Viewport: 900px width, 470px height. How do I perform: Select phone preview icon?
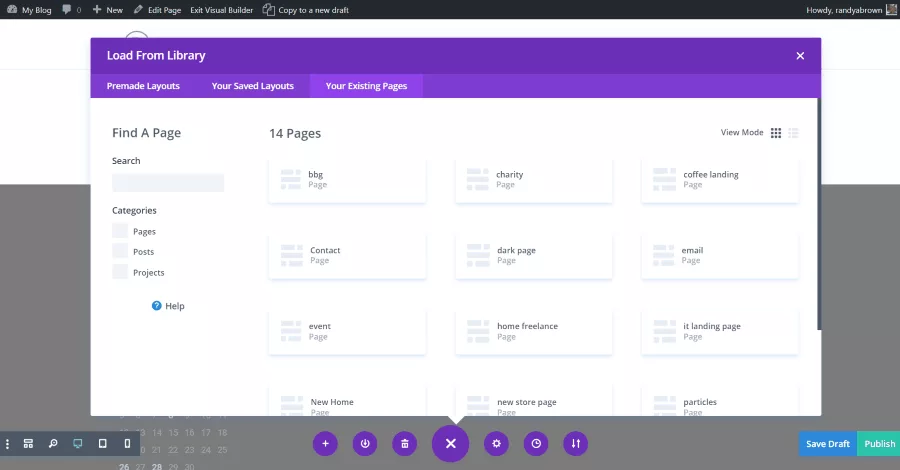(x=127, y=444)
